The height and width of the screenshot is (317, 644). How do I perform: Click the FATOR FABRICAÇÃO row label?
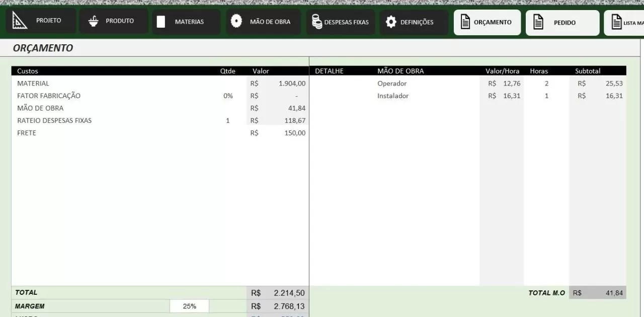pos(49,96)
